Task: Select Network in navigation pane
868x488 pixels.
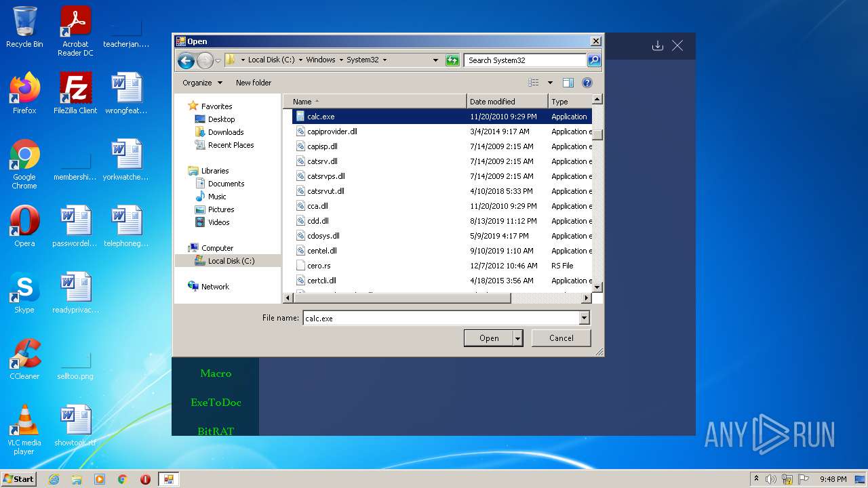Action: [x=215, y=287]
